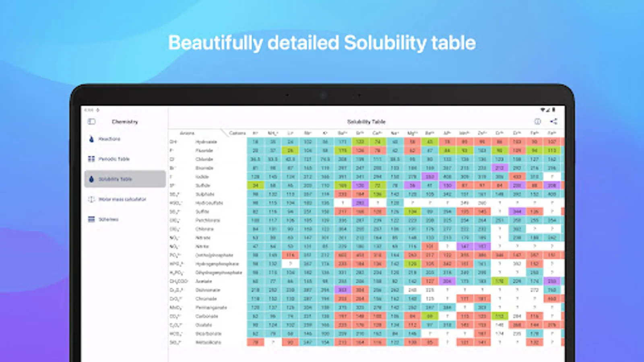
Task: Click the Bromide anion row label
Action: click(x=204, y=168)
